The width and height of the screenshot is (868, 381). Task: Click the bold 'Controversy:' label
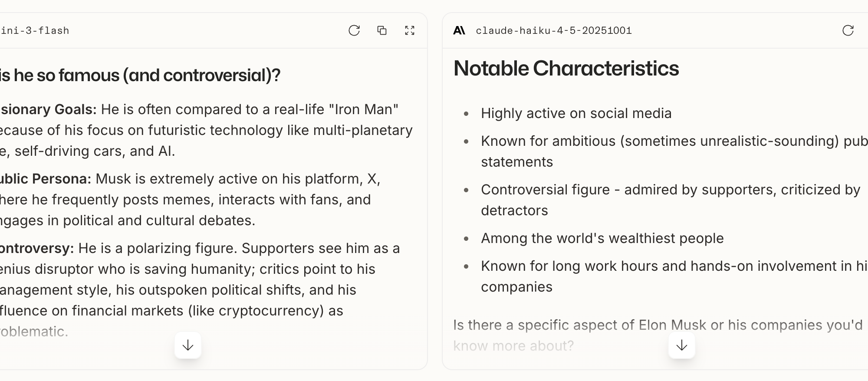pos(37,248)
